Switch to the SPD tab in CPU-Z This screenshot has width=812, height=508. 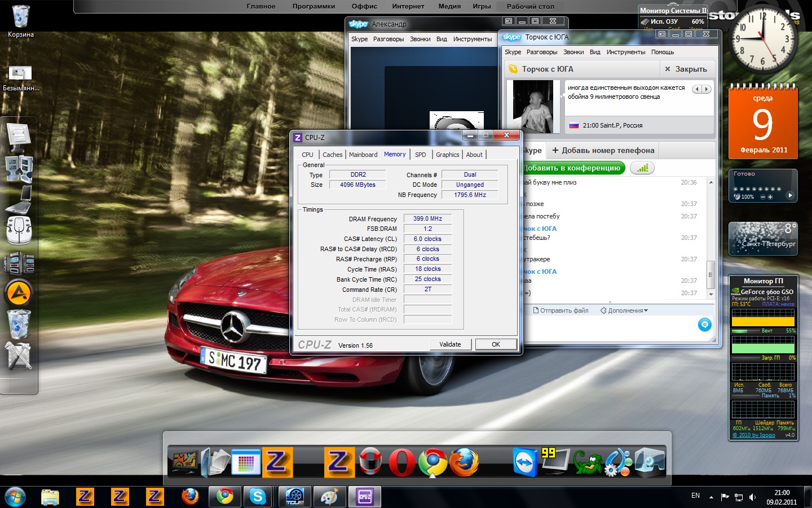421,155
